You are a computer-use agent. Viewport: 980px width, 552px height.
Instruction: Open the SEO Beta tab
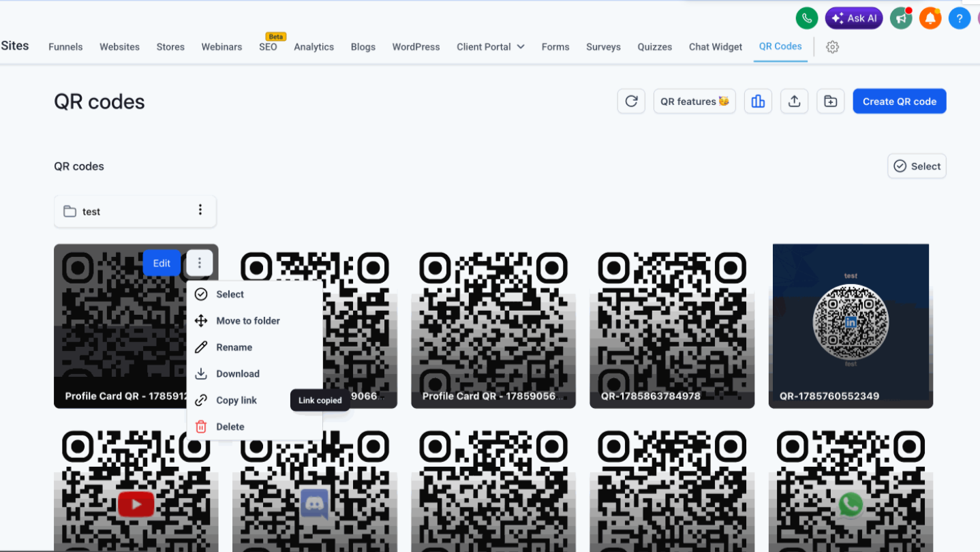[x=268, y=47]
